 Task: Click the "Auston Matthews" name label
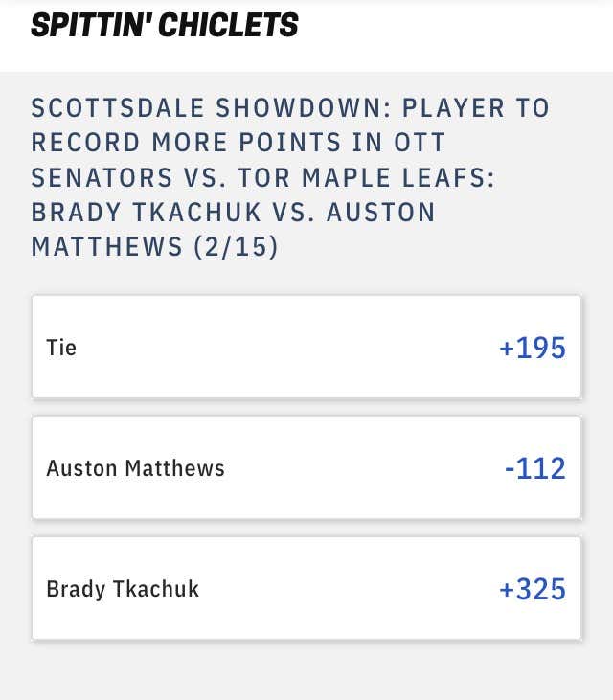point(135,468)
